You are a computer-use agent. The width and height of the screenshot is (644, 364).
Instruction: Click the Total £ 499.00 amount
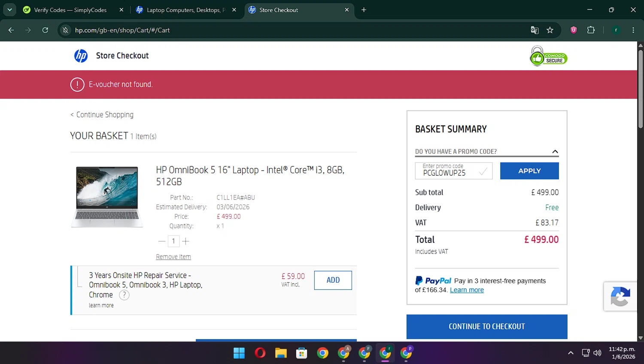(x=541, y=240)
